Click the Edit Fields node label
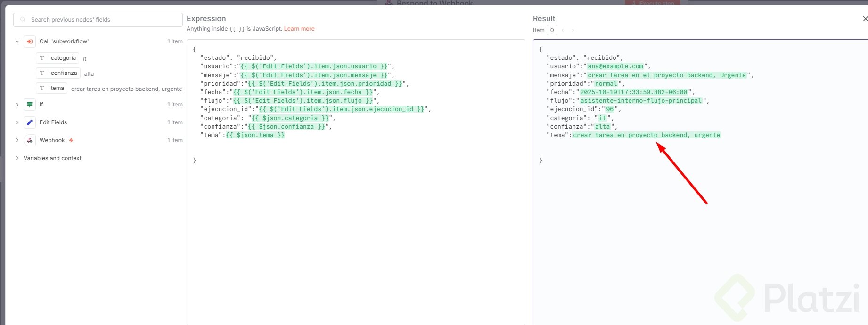The image size is (868, 325). [53, 122]
